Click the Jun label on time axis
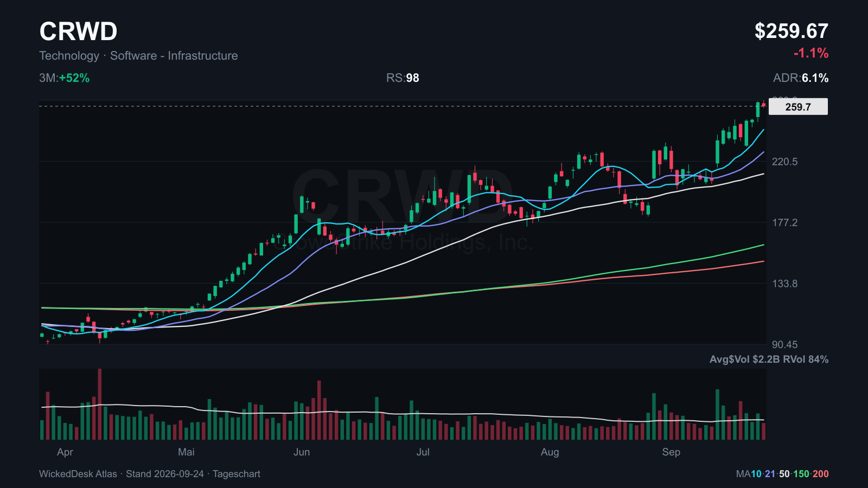 click(x=302, y=452)
